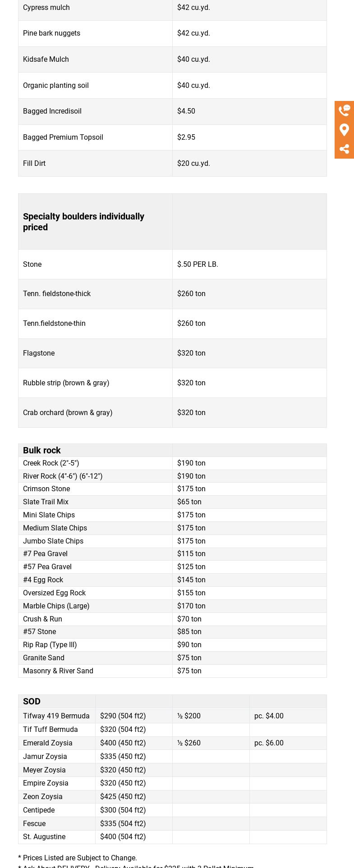This screenshot has height=868, width=354.
Task: Click the Oversized Egg Rock label
Action: click(54, 593)
